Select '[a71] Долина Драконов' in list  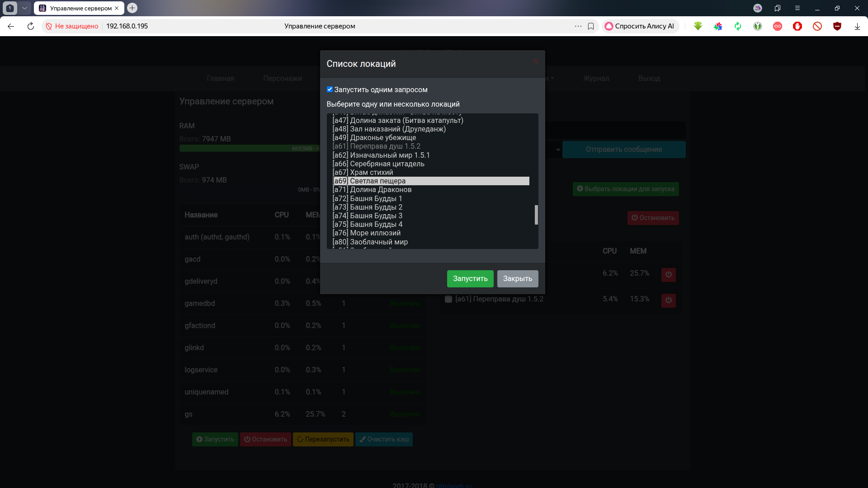click(372, 190)
